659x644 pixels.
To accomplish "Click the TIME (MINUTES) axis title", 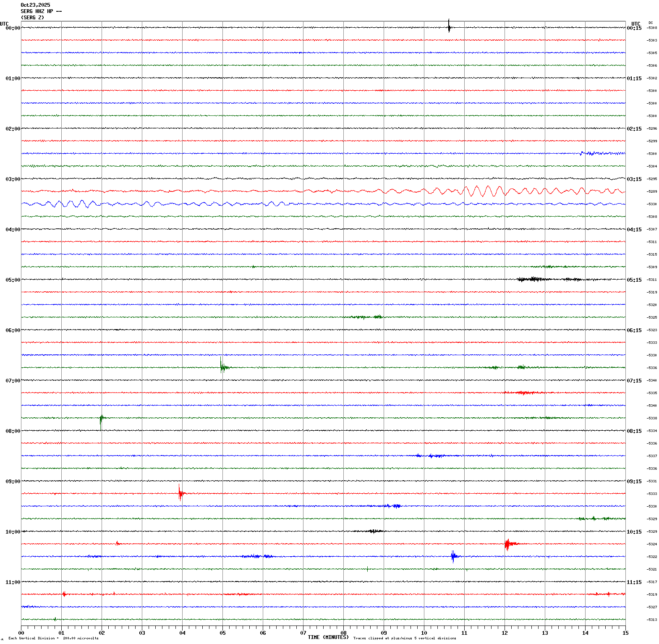I will [328, 637].
